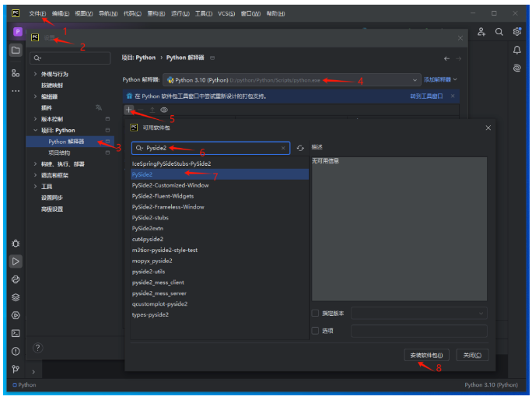Open the Notifications bell icon
Screen dimensions: 532x400
click(x=516, y=51)
